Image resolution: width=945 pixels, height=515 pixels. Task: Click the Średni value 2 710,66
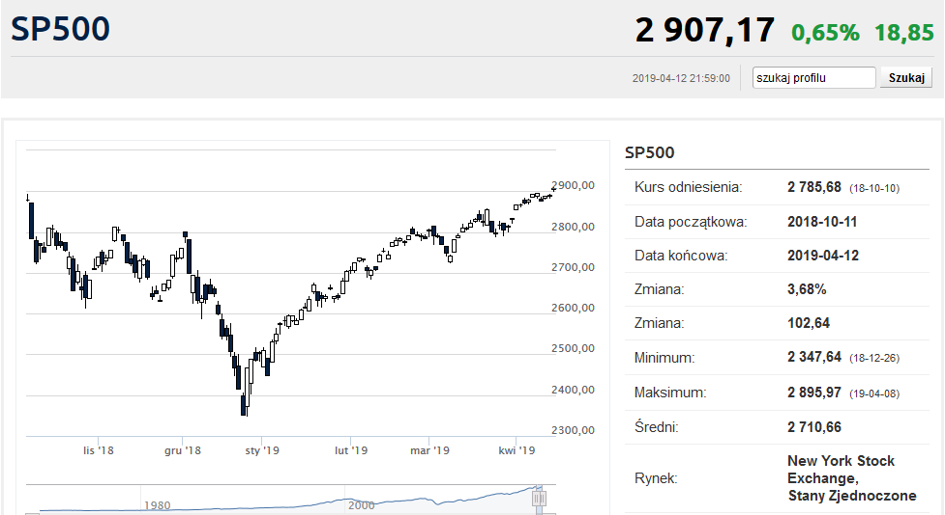pyautogui.click(x=814, y=427)
